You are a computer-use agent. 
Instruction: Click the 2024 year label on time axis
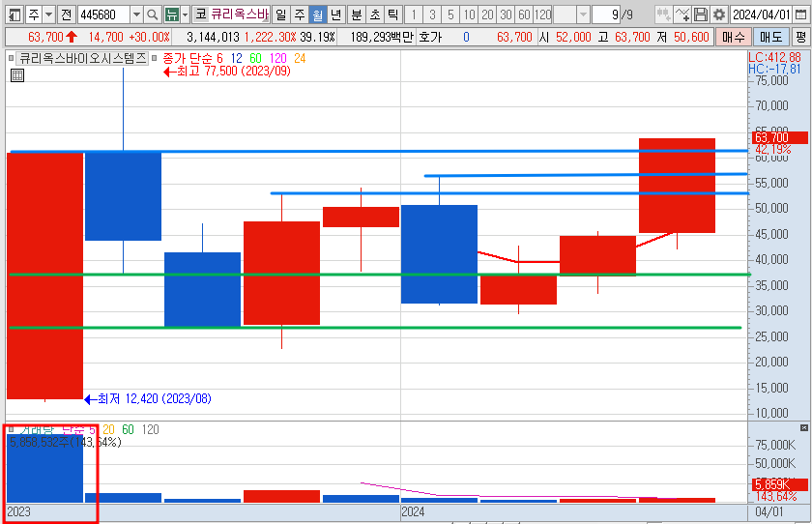pos(413,512)
